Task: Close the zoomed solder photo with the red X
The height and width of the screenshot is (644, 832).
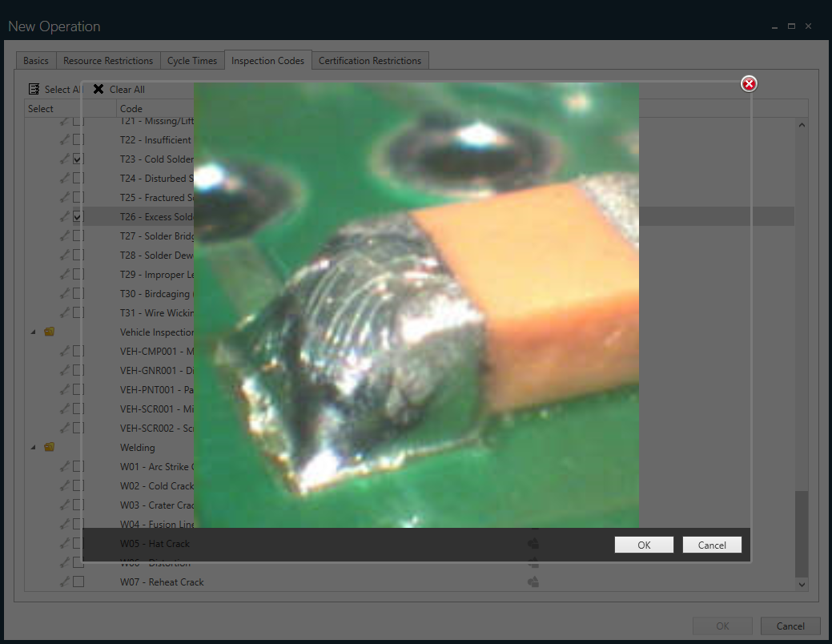Action: (x=749, y=83)
